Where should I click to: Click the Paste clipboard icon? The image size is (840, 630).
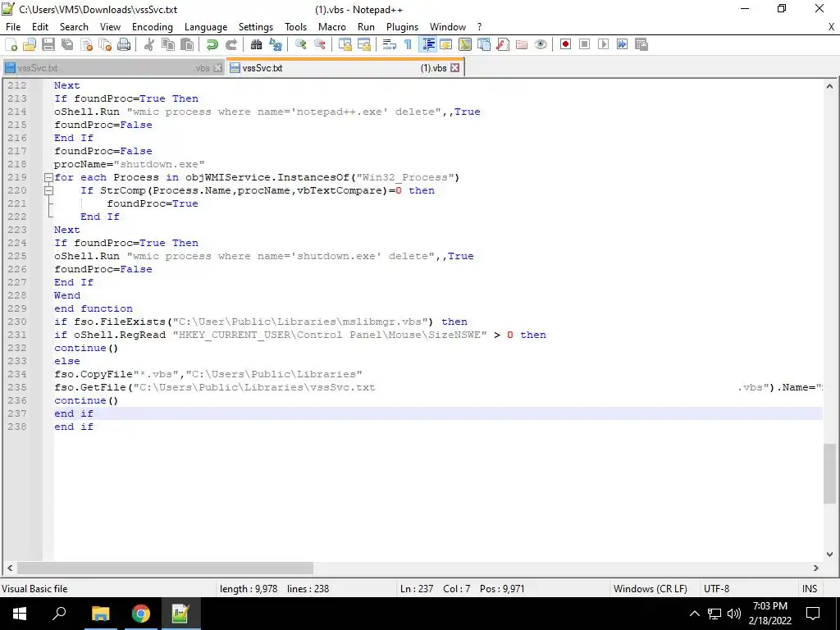pos(187,44)
